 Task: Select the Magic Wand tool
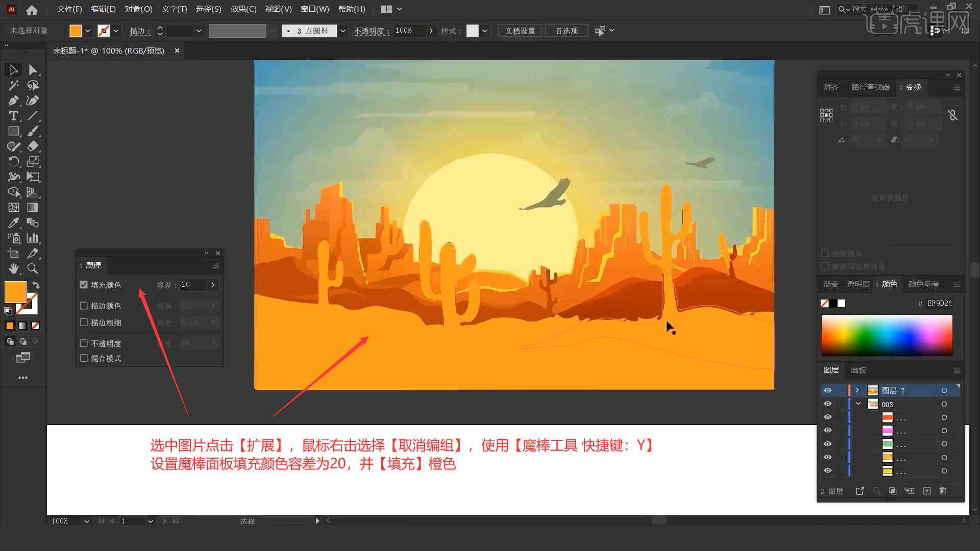pyautogui.click(x=13, y=85)
